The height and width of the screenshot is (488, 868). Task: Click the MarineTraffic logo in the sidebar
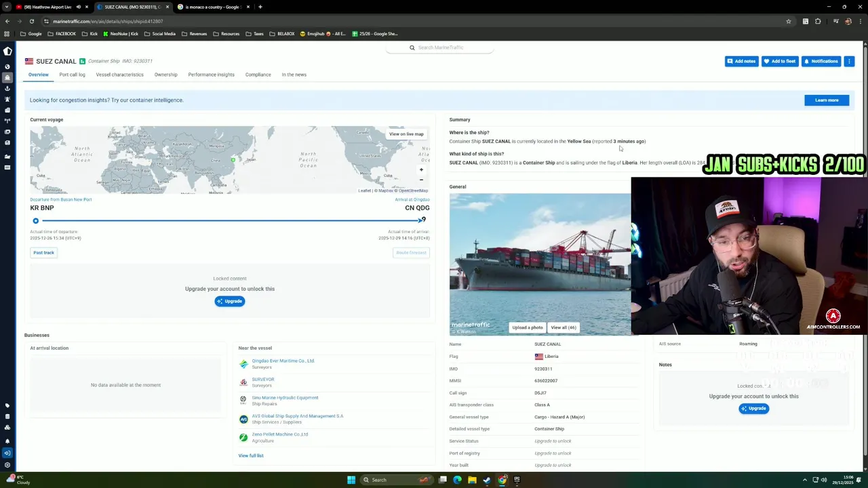(7, 51)
